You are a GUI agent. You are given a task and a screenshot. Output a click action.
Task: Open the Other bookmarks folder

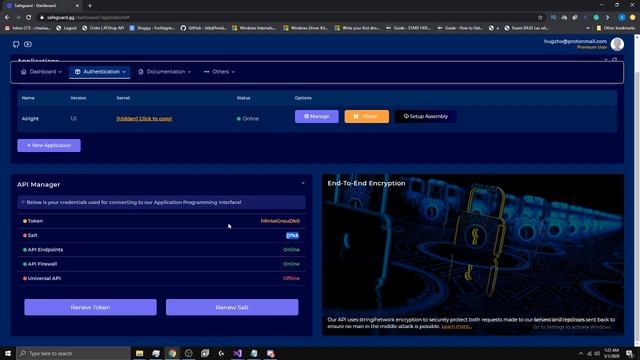pyautogui.click(x=616, y=28)
